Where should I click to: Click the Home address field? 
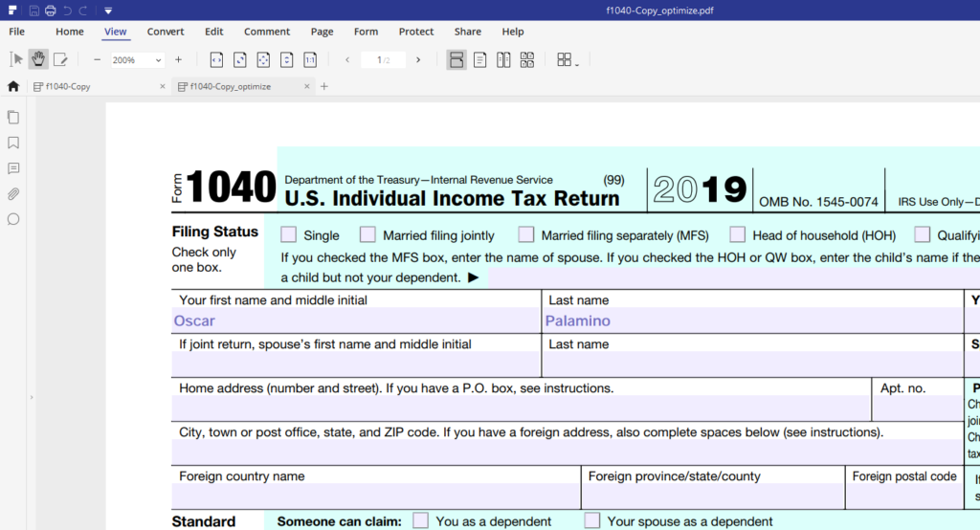522,409
